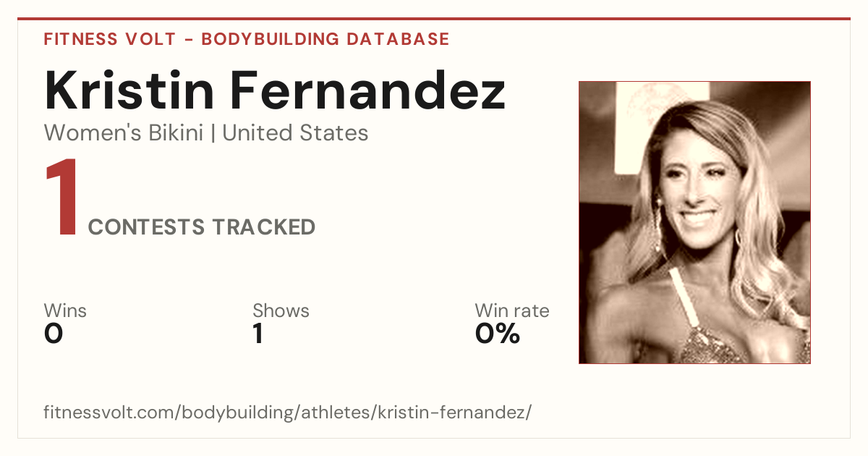This screenshot has height=456, width=868.
Task: Select the Contests Tracked label
Action: click(202, 227)
